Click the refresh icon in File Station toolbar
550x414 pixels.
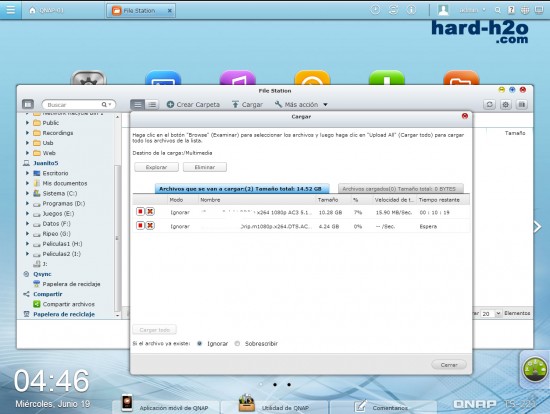click(489, 104)
